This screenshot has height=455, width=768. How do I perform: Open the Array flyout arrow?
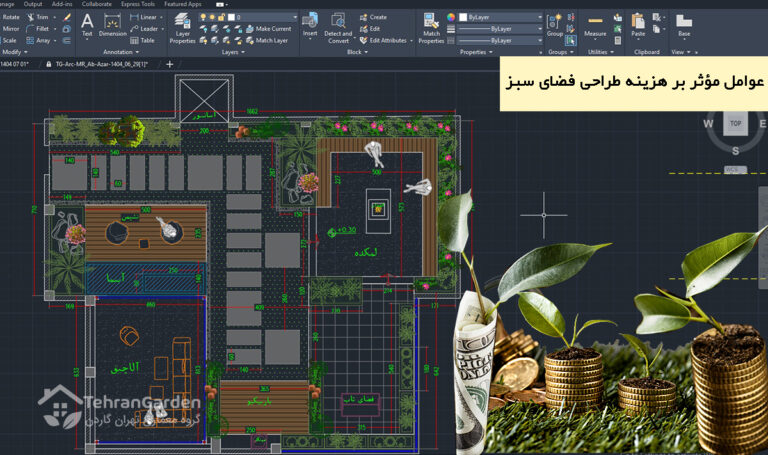pyautogui.click(x=55, y=41)
